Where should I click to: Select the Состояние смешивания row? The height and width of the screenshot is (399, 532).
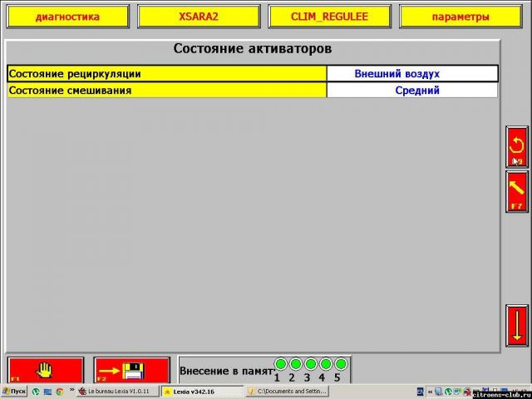[x=166, y=90]
